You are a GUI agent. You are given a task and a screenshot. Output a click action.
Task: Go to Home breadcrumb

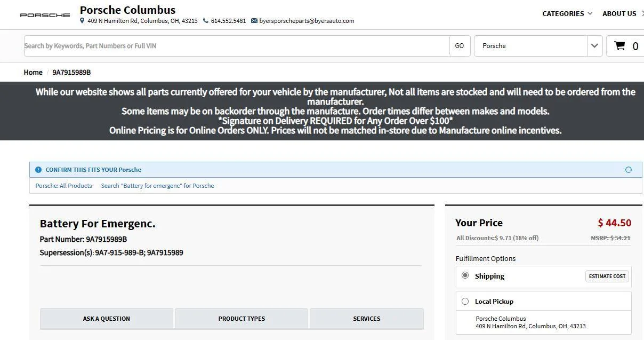click(x=33, y=73)
